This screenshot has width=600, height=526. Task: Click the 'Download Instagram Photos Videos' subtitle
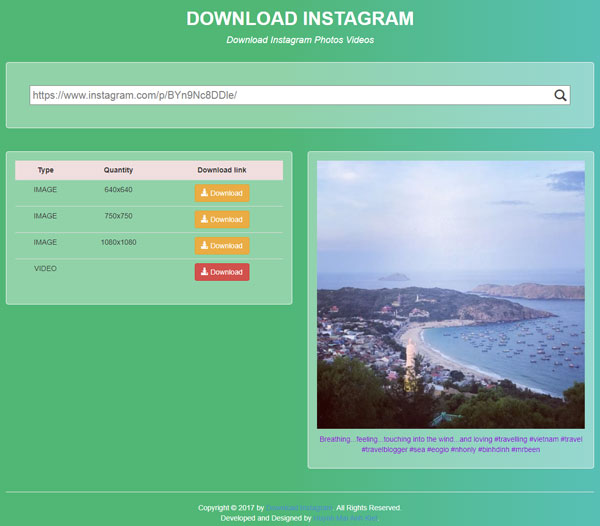pos(300,40)
